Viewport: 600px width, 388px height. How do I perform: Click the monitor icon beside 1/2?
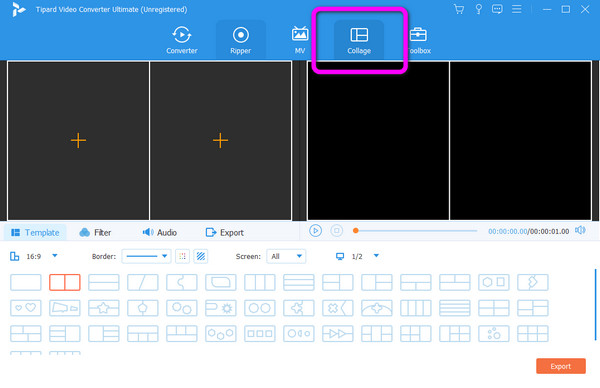340,256
